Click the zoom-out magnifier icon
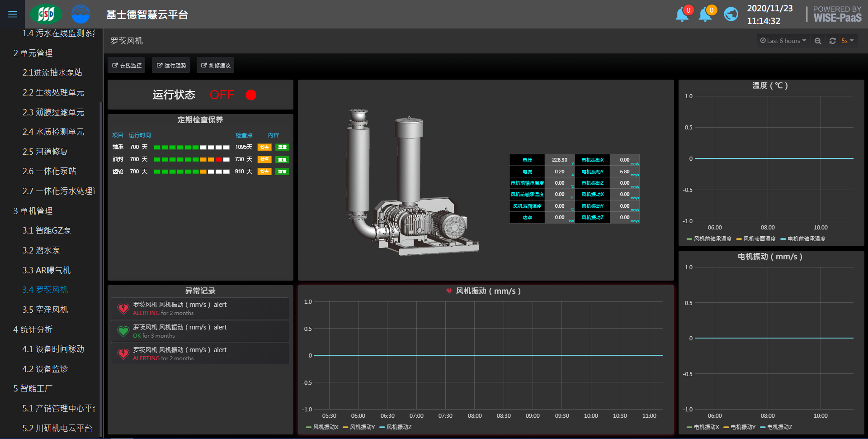 pos(818,41)
